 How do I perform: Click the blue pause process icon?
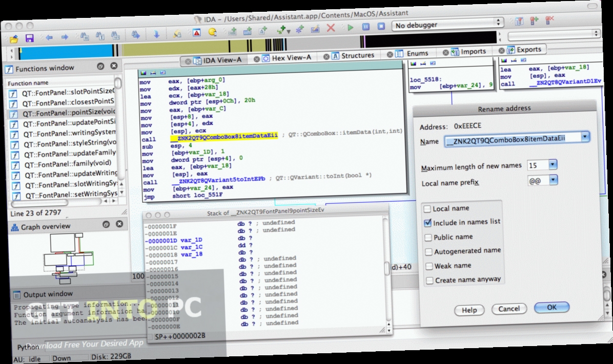pyautogui.click(x=366, y=27)
